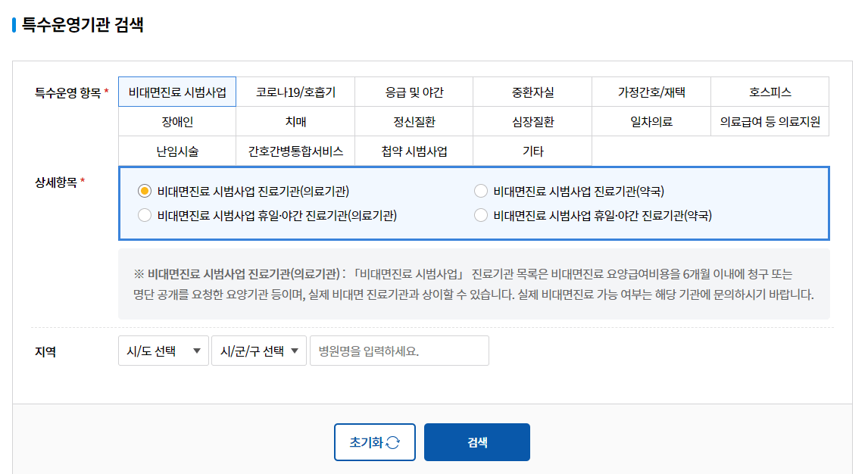Select the 장애인 category tab
Image resolution: width=868 pixels, height=474 pixels.
coord(177,120)
